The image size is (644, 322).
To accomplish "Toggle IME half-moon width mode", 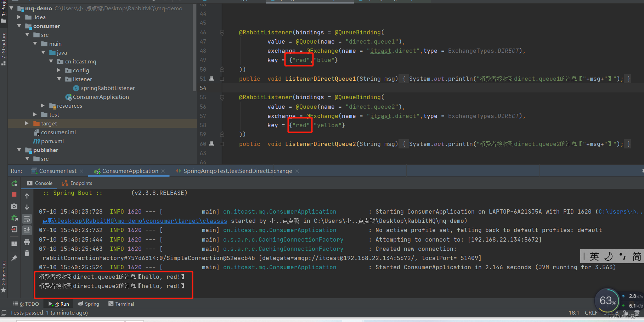I will click(608, 256).
